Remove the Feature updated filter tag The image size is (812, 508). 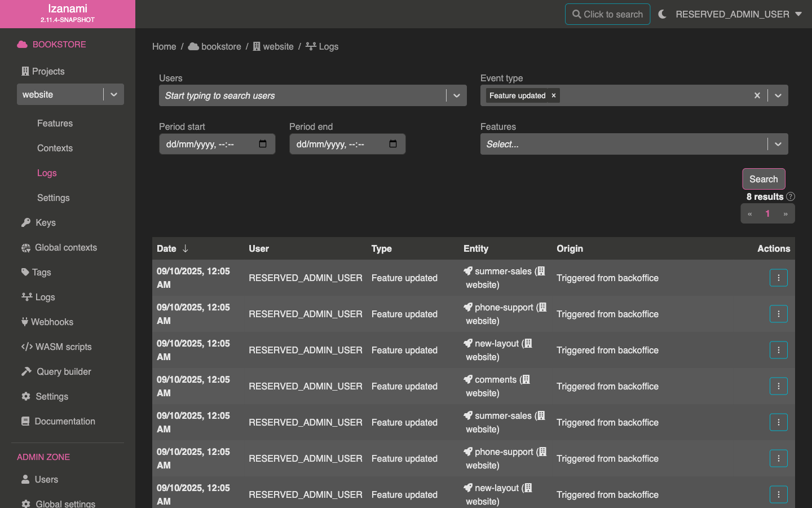click(554, 95)
